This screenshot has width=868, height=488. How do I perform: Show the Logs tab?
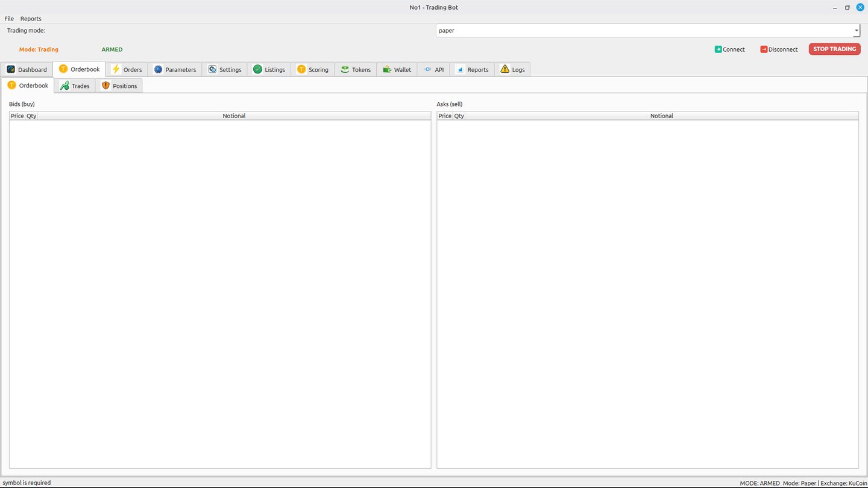(x=512, y=69)
